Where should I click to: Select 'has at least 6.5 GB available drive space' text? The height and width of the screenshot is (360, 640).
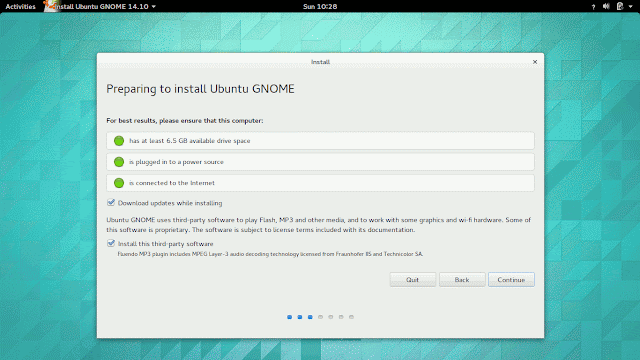(x=189, y=141)
